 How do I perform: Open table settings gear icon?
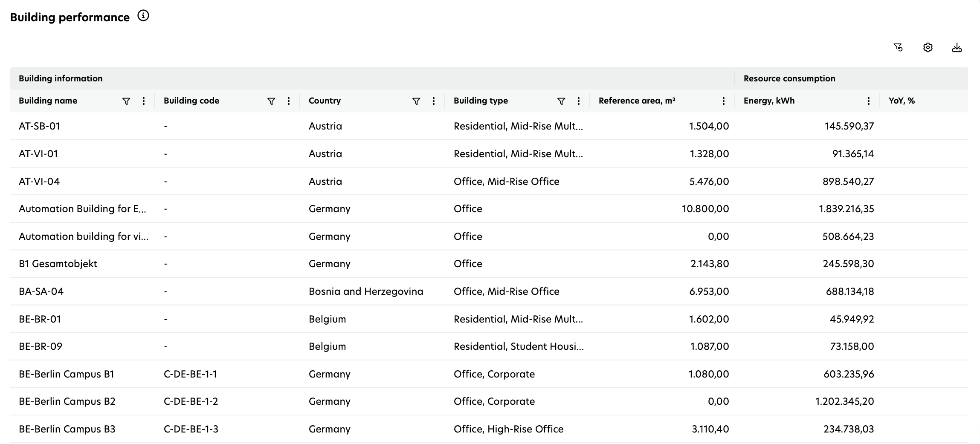[x=928, y=48]
